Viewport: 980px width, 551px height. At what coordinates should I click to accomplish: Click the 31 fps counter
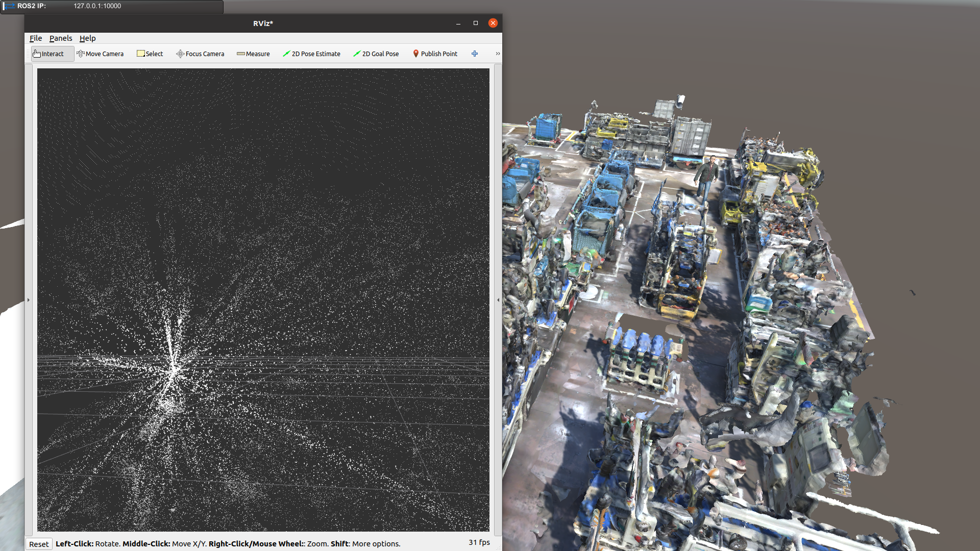pos(478,542)
